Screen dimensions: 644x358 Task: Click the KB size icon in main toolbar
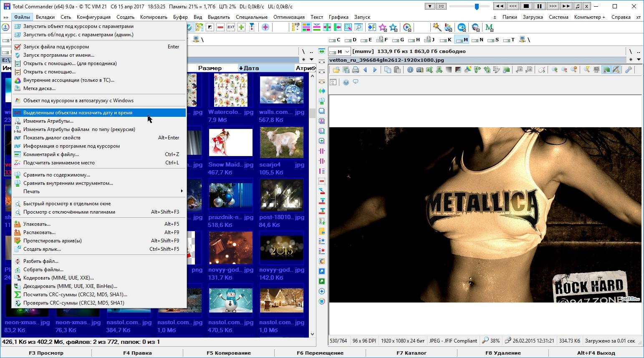click(x=295, y=27)
